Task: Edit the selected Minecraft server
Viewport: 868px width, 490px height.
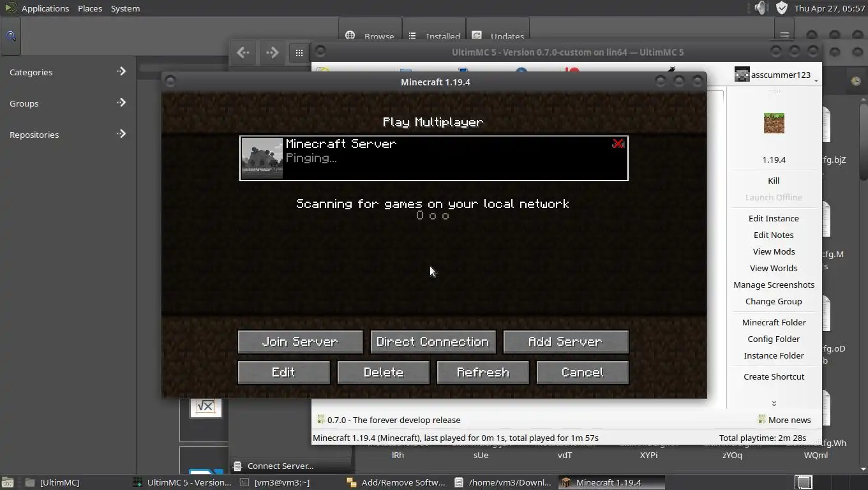Action: click(283, 372)
